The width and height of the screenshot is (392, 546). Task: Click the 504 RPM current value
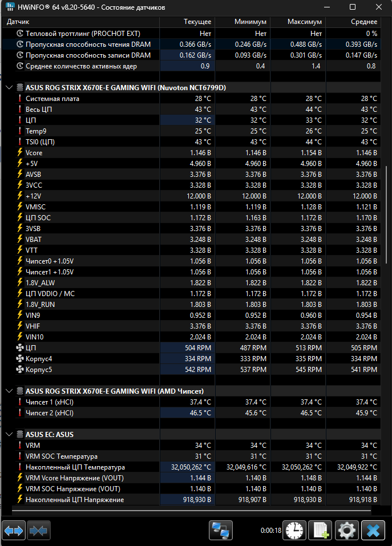pos(198,347)
